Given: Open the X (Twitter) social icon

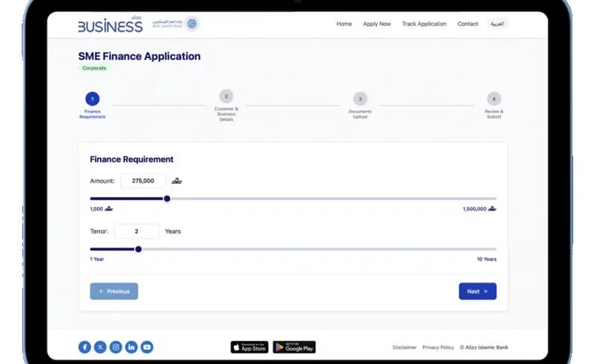Looking at the screenshot, I should (100, 347).
